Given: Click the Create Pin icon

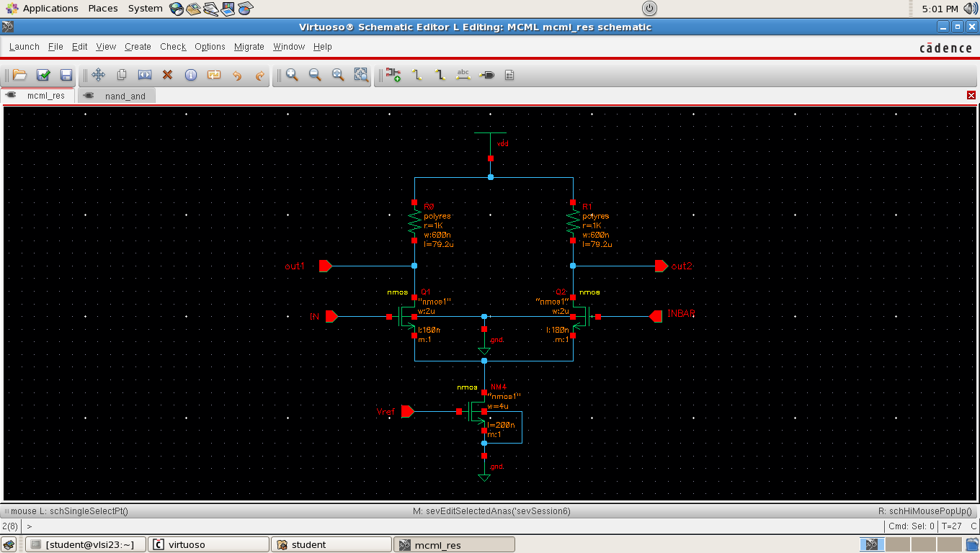Looking at the screenshot, I should (486, 75).
